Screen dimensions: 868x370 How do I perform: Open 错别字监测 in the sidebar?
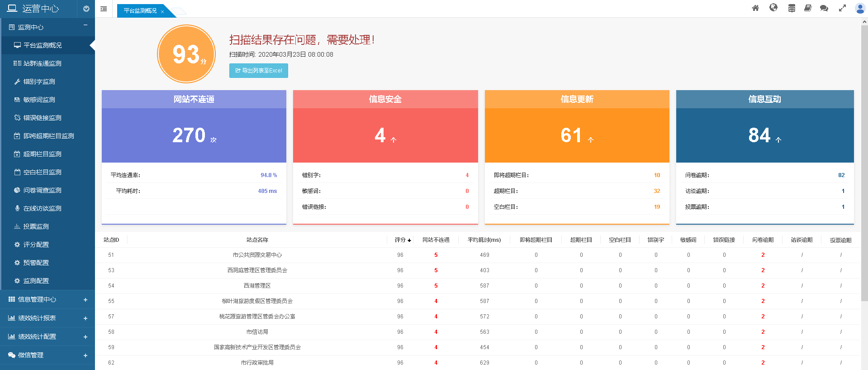(39, 82)
